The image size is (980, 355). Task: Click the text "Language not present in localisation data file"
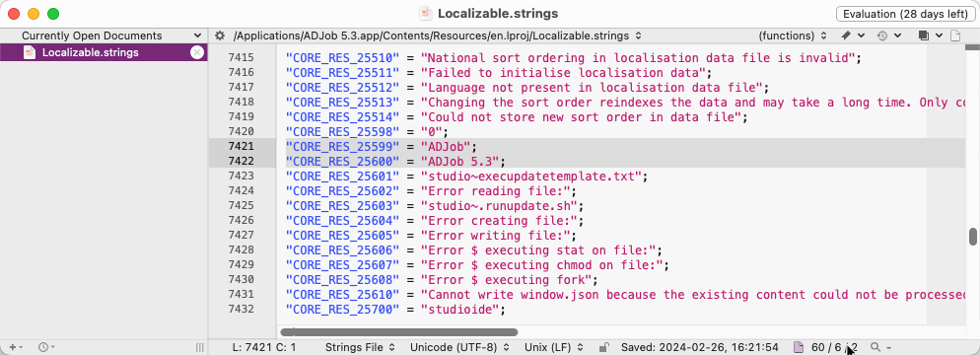pyautogui.click(x=591, y=88)
